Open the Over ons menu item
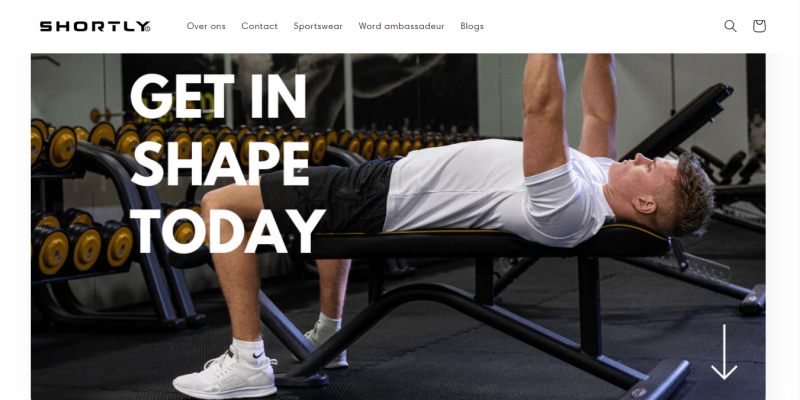800x400 pixels. [x=206, y=26]
